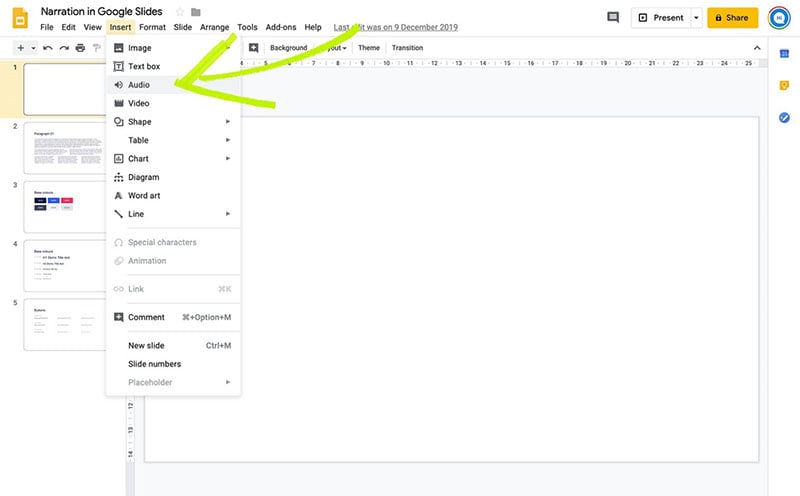
Task: Click the print icon
Action: coord(80,48)
